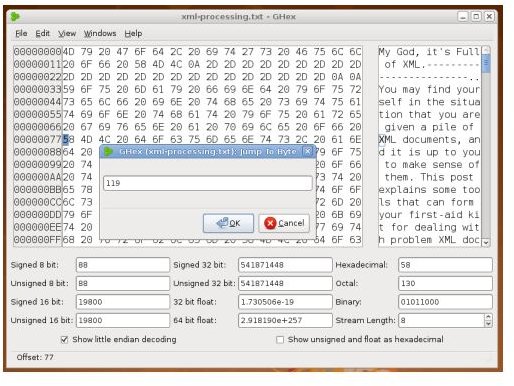Close the GHex main window
Screen dimensions: 514x386
pyautogui.click(x=489, y=16)
